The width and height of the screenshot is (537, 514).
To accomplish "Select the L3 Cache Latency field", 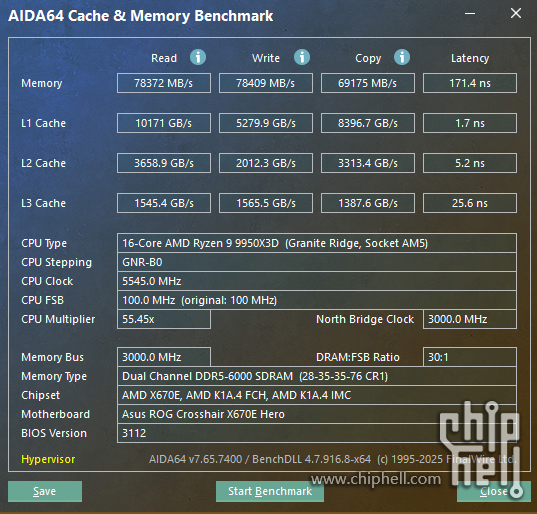I will click(x=470, y=203).
